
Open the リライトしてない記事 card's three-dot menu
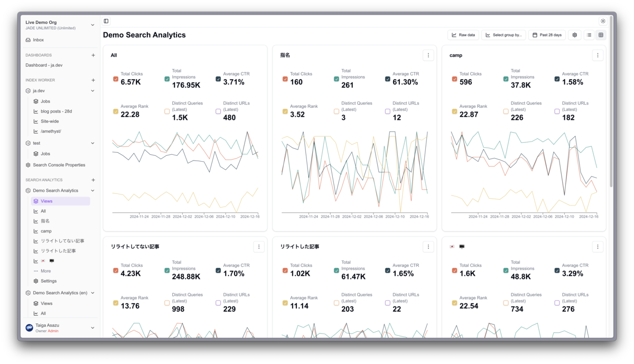[259, 247]
